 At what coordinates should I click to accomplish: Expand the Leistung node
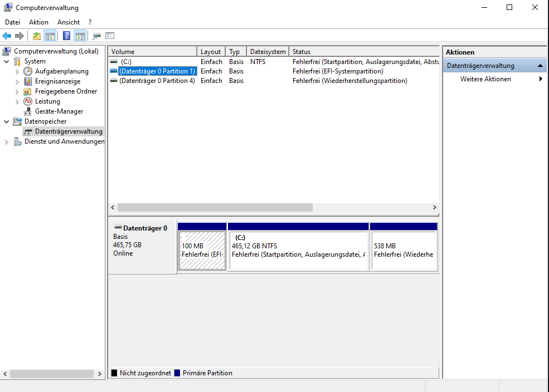point(17,102)
